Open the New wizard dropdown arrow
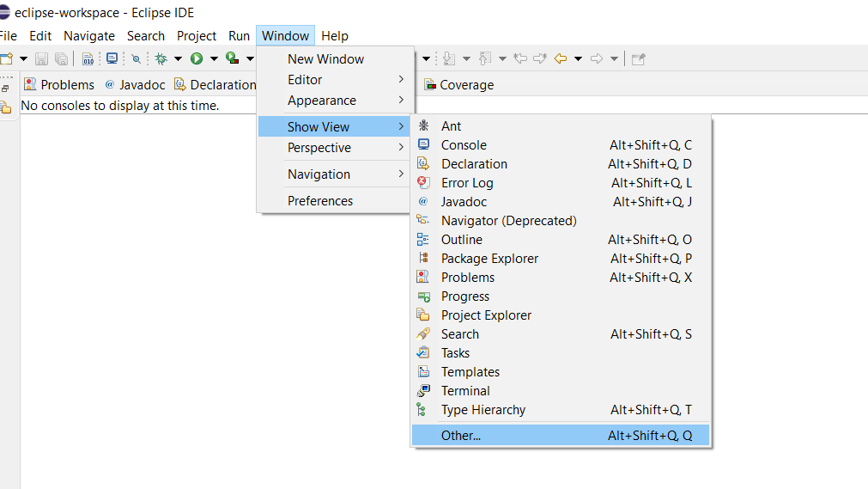 pyautogui.click(x=23, y=58)
